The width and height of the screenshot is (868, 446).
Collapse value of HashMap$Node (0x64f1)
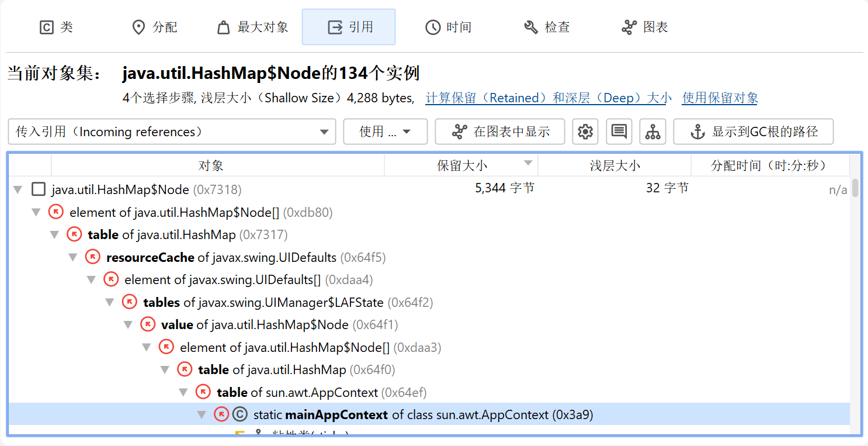point(129,325)
